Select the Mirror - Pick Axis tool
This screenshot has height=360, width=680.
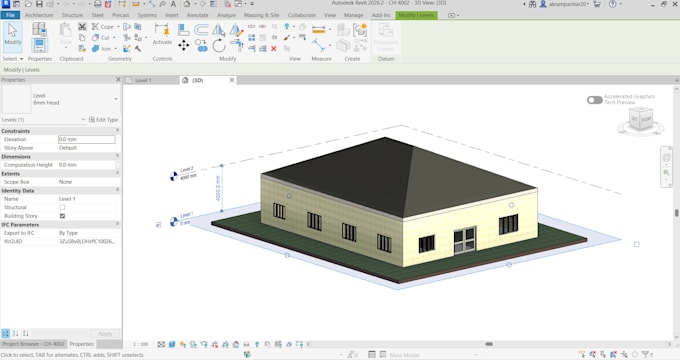[219, 29]
